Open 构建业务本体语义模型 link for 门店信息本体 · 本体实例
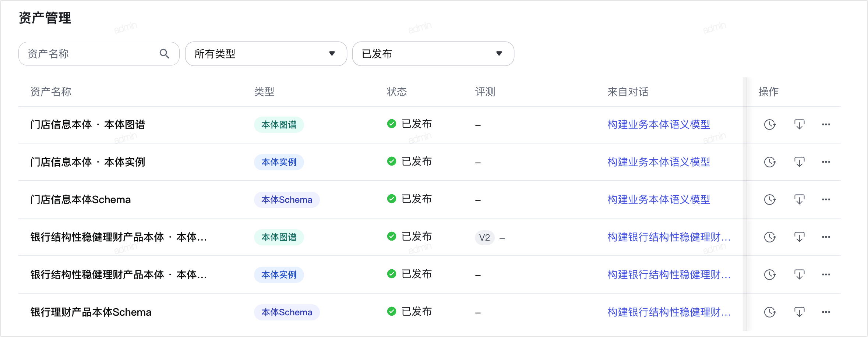 659,162
